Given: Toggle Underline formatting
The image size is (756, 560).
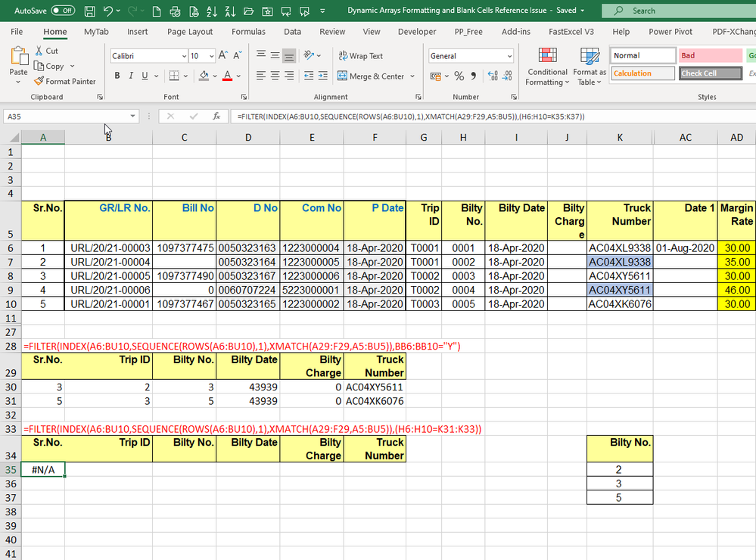Looking at the screenshot, I should (x=145, y=76).
